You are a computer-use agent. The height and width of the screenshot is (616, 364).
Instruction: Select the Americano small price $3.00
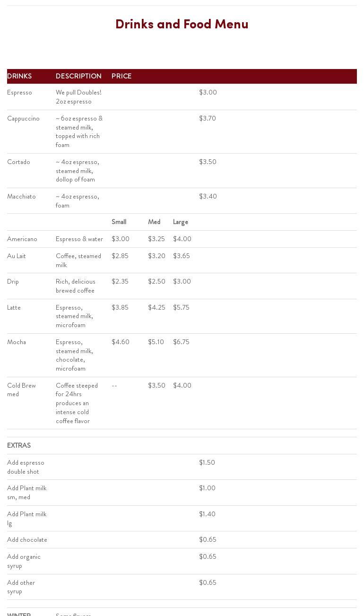click(121, 239)
